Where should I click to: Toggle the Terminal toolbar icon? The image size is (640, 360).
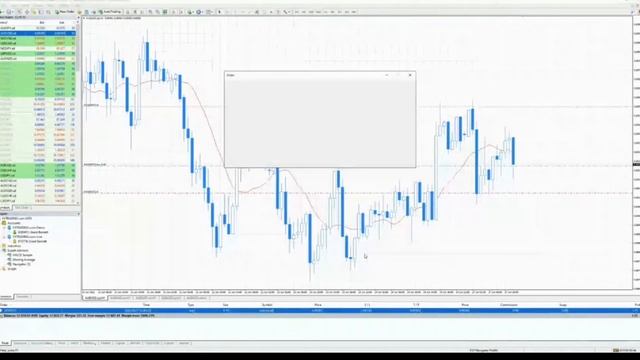[41, 12]
